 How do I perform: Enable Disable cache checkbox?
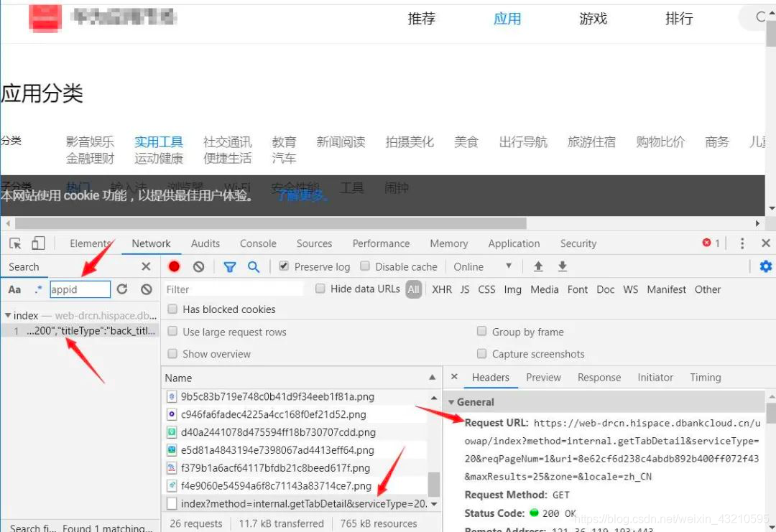tap(365, 266)
